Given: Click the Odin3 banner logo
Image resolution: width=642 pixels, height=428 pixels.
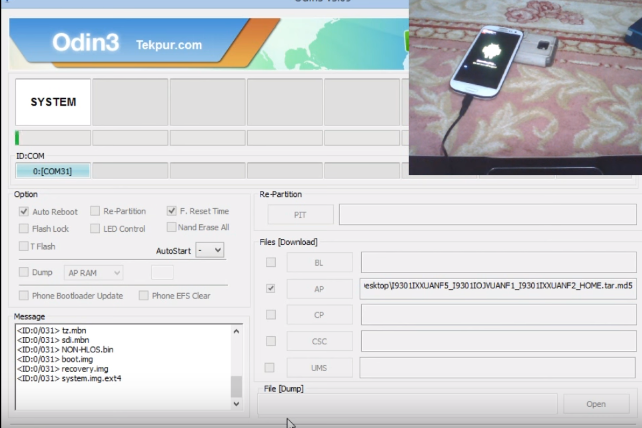Looking at the screenshot, I should (x=86, y=42).
